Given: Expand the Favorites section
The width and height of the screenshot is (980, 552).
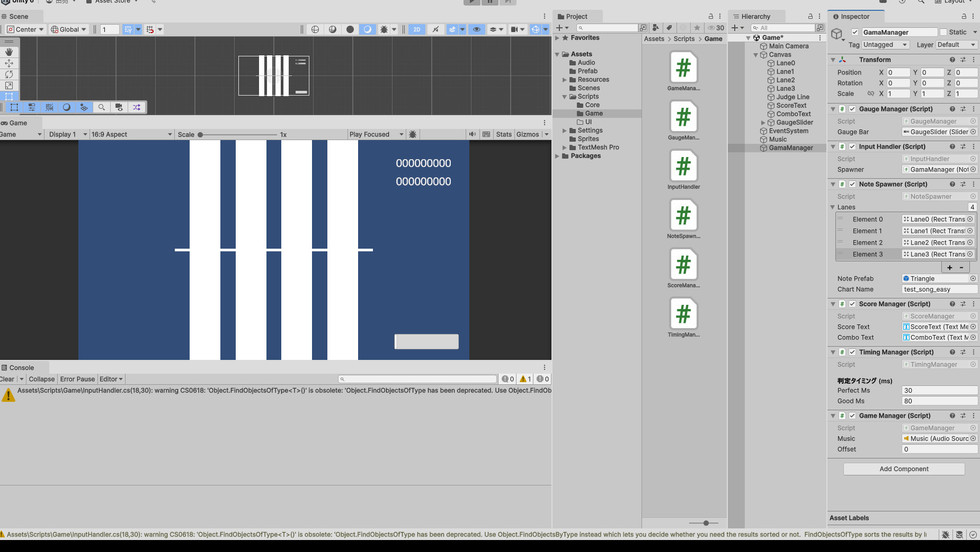Looking at the screenshot, I should pos(558,38).
